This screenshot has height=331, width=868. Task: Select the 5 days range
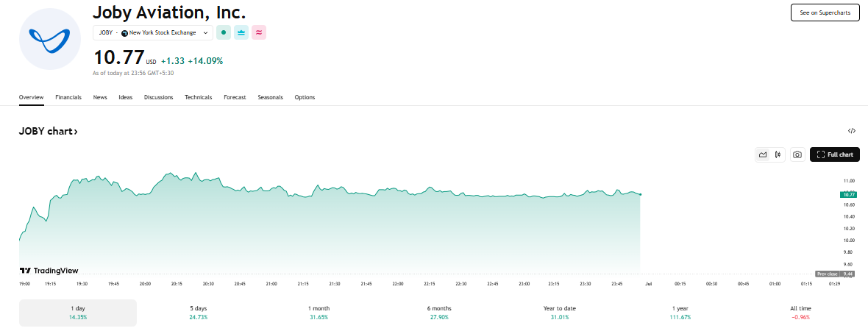coord(198,313)
